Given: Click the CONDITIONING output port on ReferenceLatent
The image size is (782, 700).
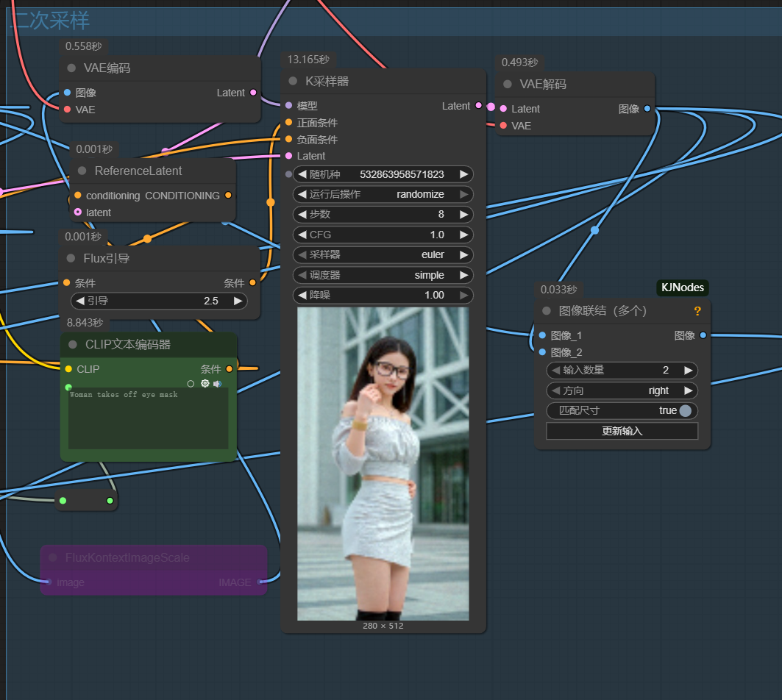Looking at the screenshot, I should [x=228, y=195].
